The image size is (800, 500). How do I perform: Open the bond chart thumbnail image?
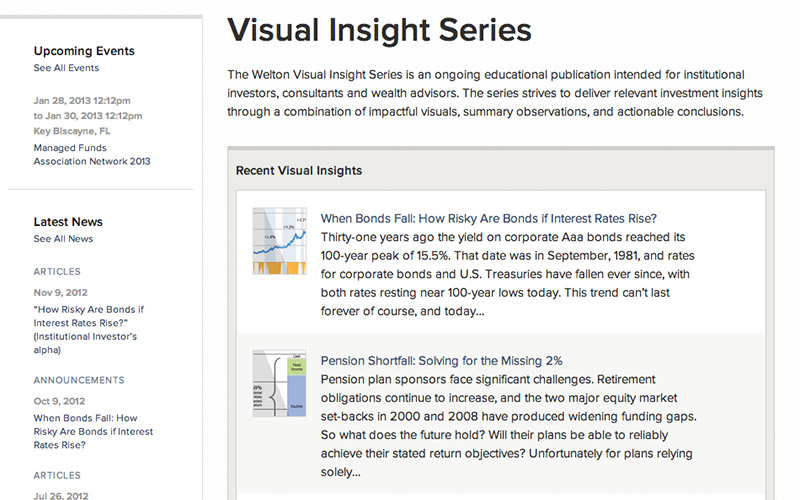[x=278, y=241]
